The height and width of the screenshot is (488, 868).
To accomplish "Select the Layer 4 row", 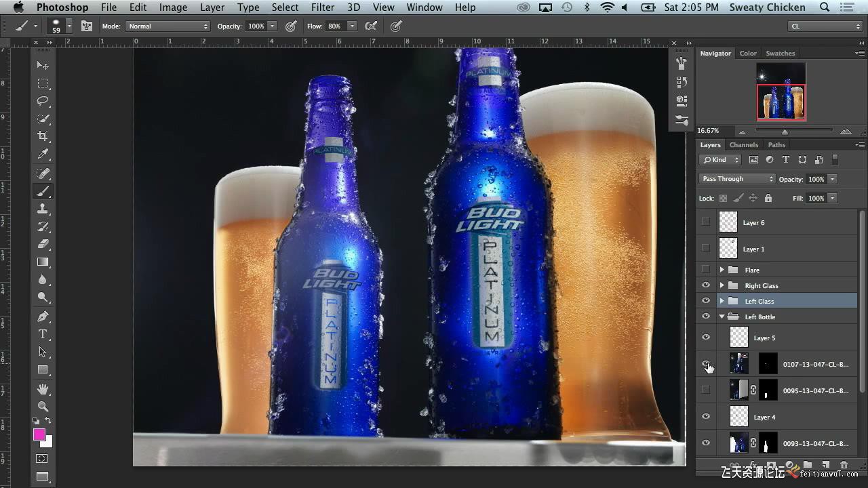I will pyautogui.click(x=787, y=417).
